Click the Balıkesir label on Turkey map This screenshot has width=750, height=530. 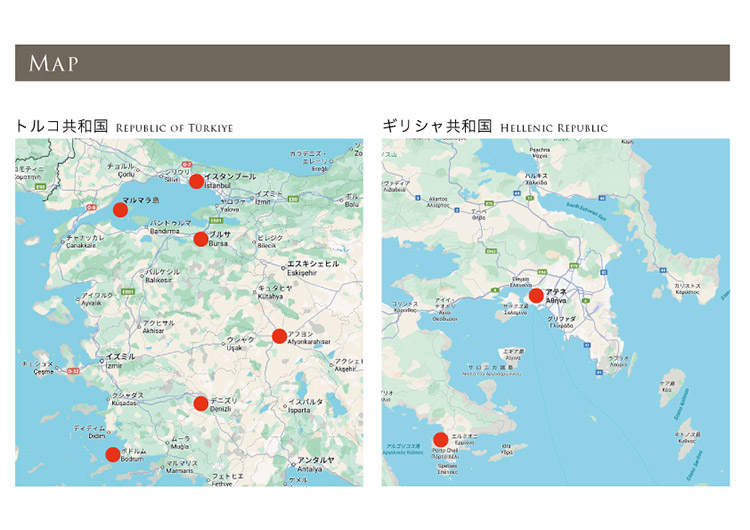point(162,274)
